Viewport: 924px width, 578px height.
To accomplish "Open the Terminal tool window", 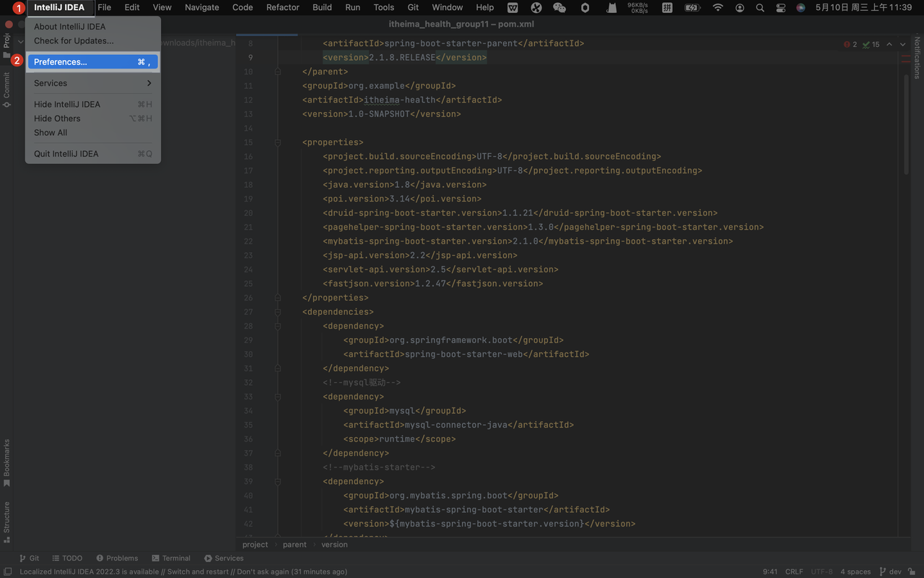I will point(171,558).
